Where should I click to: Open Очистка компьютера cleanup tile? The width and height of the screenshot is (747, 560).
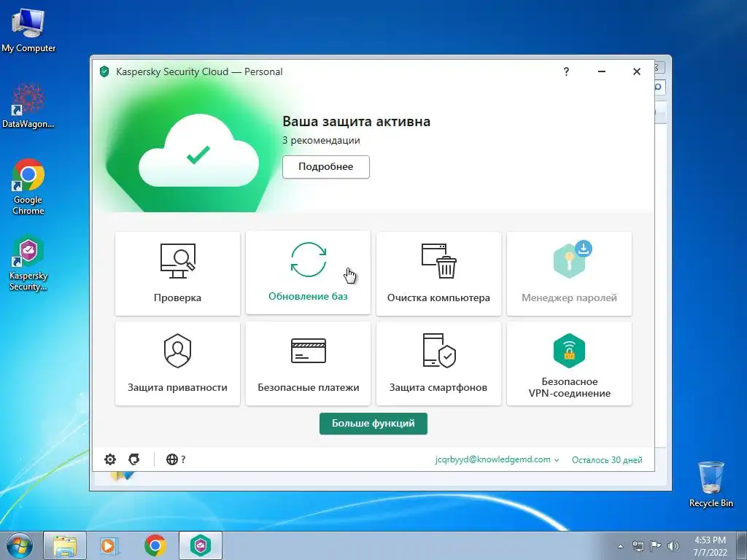pyautogui.click(x=438, y=273)
